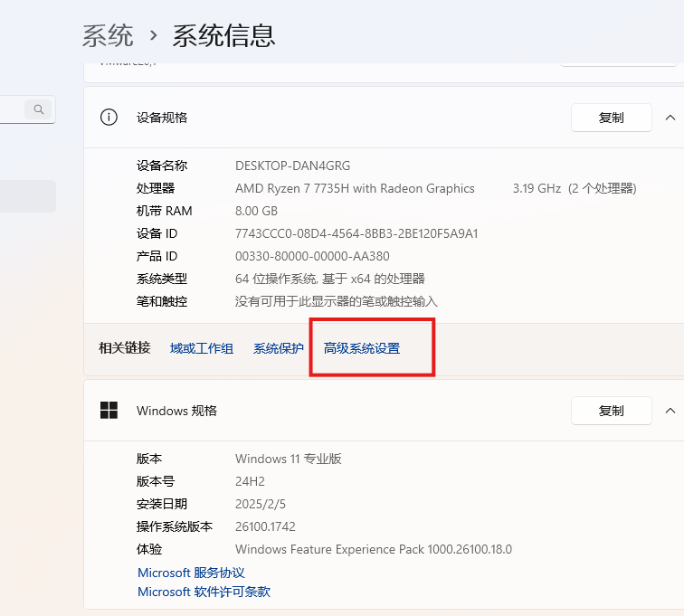Open the 域或工作组 link

pyautogui.click(x=202, y=348)
